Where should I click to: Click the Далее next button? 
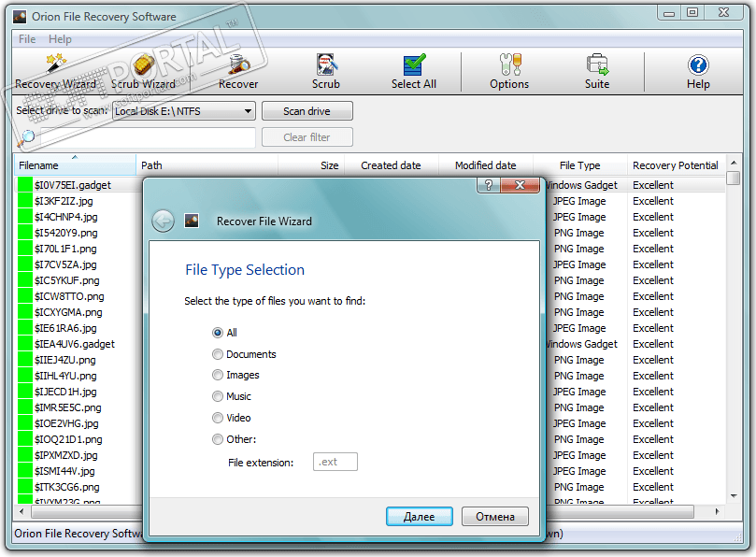coord(420,517)
